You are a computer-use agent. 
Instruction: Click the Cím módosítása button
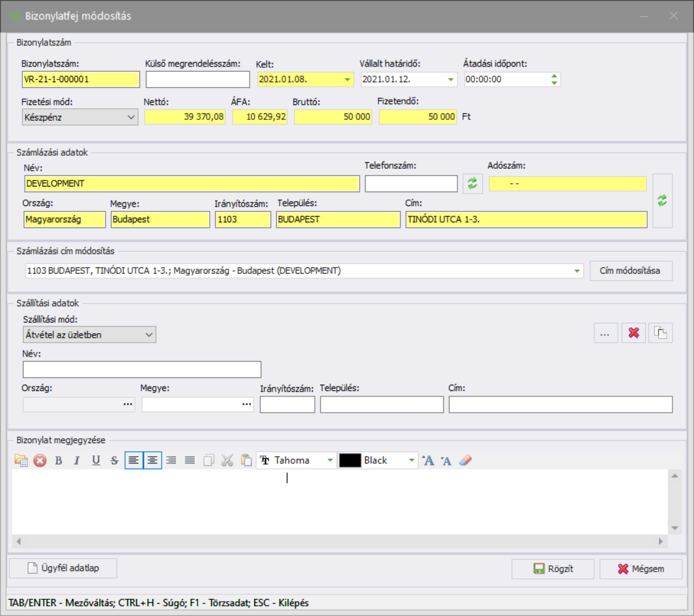click(x=630, y=271)
